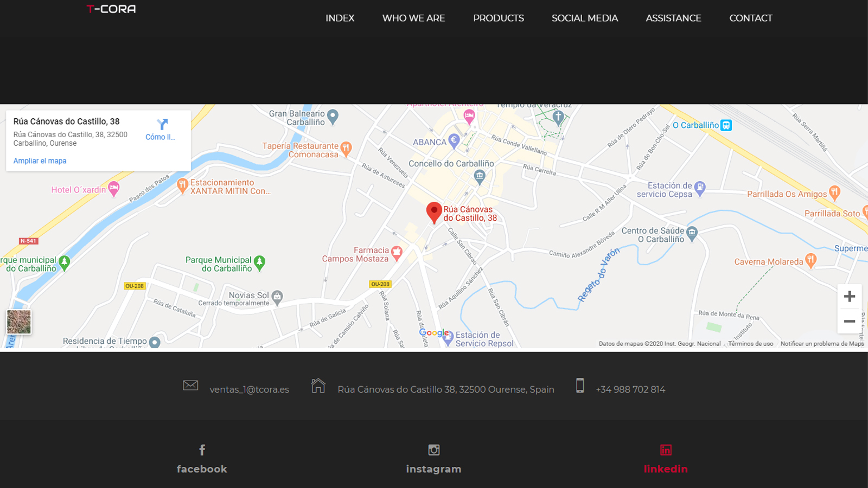The height and width of the screenshot is (488, 868).
Task: Click the mobile phone icon
Action: click(x=580, y=386)
